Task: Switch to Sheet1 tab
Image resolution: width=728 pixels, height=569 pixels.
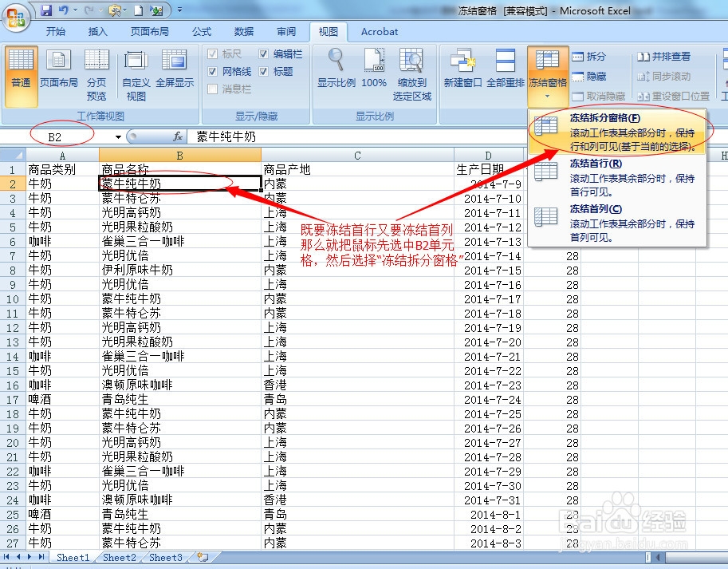Action: pyautogui.click(x=73, y=557)
